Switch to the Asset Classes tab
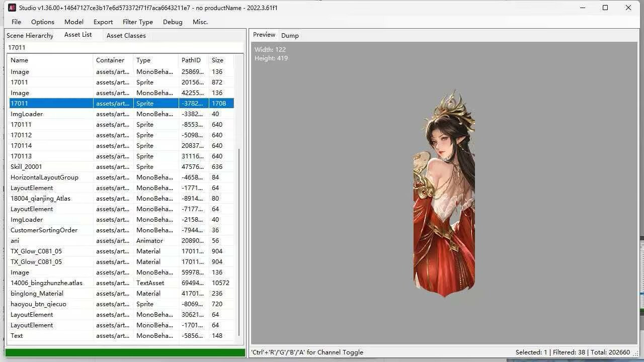This screenshot has height=362, width=644. pyautogui.click(x=126, y=35)
